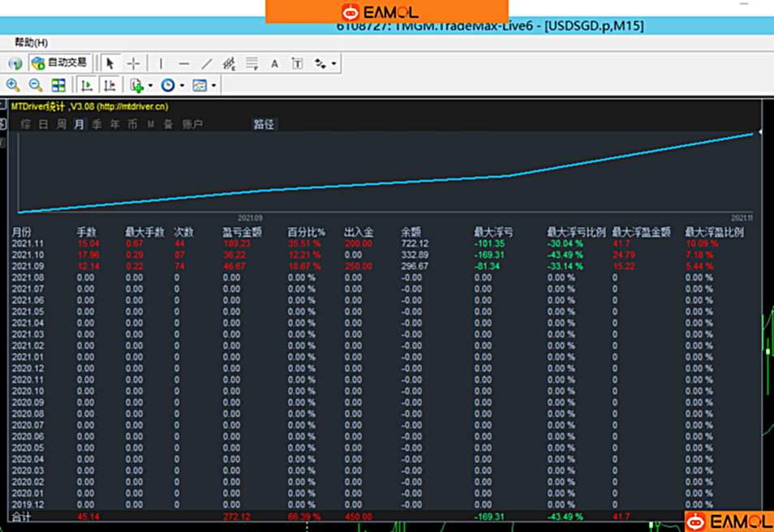
Task: Switch to the 年 yearly tab
Action: click(114, 124)
